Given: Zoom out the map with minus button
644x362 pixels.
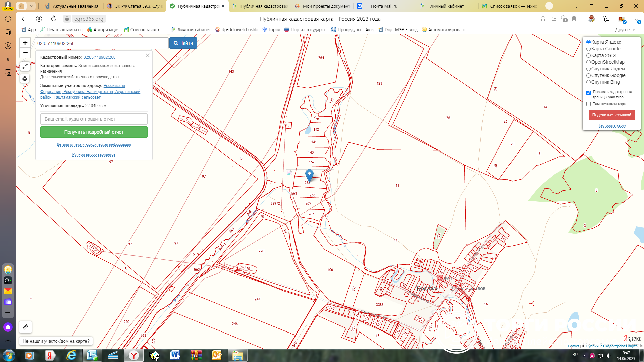Looking at the screenshot, I should pyautogui.click(x=25, y=53).
